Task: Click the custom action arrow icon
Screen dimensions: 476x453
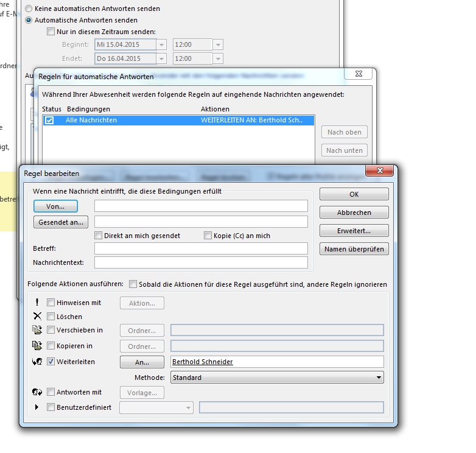Action: [x=37, y=407]
